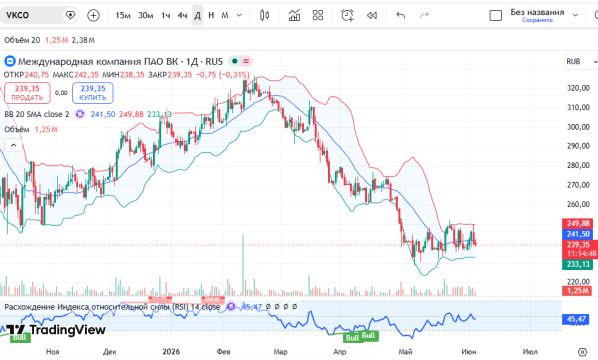
Task: Click the layout setup square icon
Action: pyautogui.click(x=495, y=15)
